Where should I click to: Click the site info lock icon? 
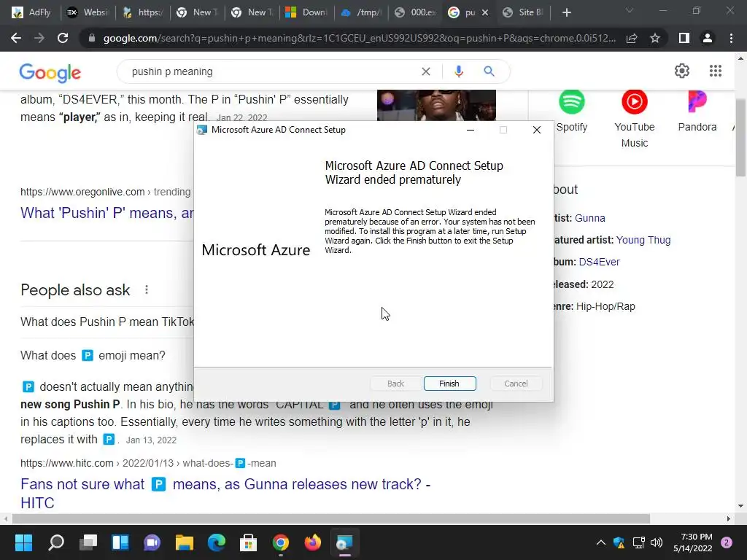[x=91, y=38]
